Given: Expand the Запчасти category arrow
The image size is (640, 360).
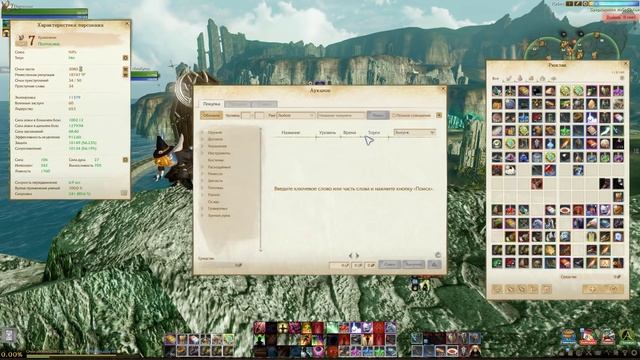Looking at the screenshot, I should click(202, 181).
